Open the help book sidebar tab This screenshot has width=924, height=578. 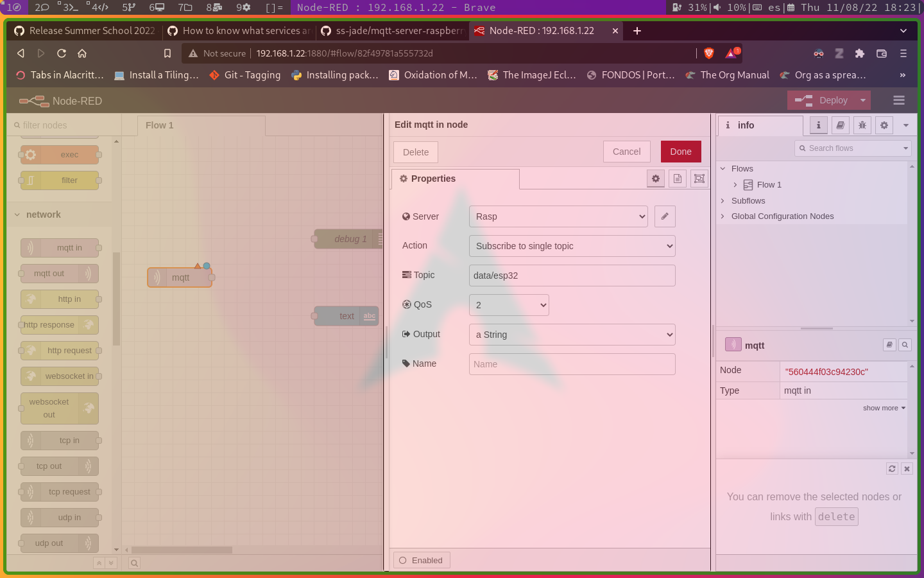841,125
